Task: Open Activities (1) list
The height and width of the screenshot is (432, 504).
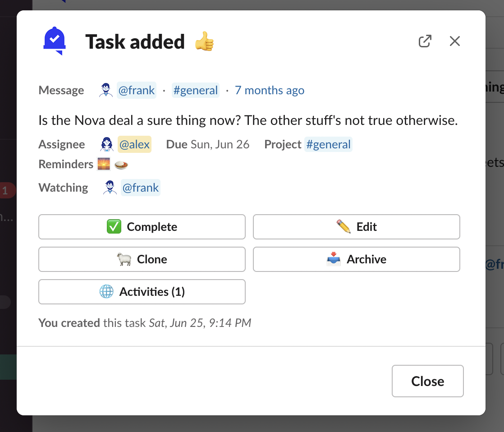Action: 142,292
